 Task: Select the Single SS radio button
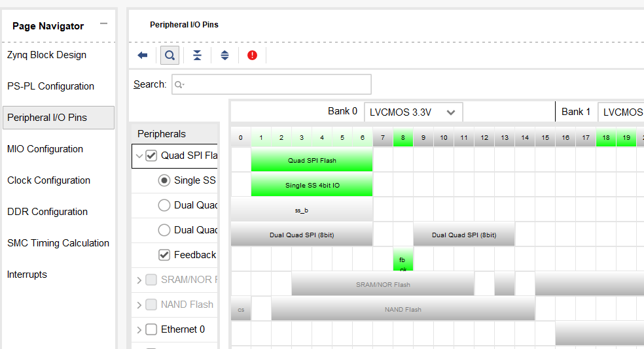pos(164,180)
